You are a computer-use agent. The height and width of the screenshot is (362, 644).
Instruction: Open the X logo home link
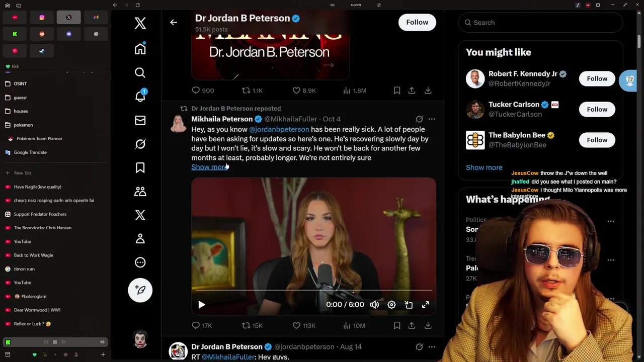[140, 23]
